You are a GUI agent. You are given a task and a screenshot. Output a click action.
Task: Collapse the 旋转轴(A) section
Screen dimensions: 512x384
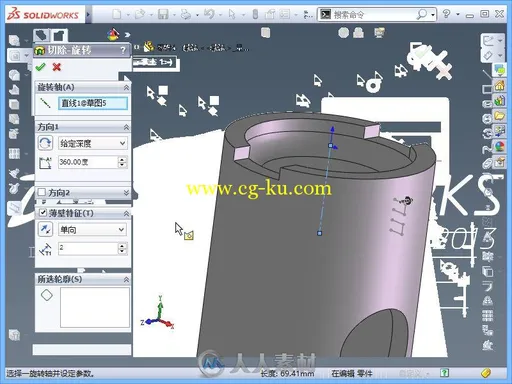click(126, 88)
